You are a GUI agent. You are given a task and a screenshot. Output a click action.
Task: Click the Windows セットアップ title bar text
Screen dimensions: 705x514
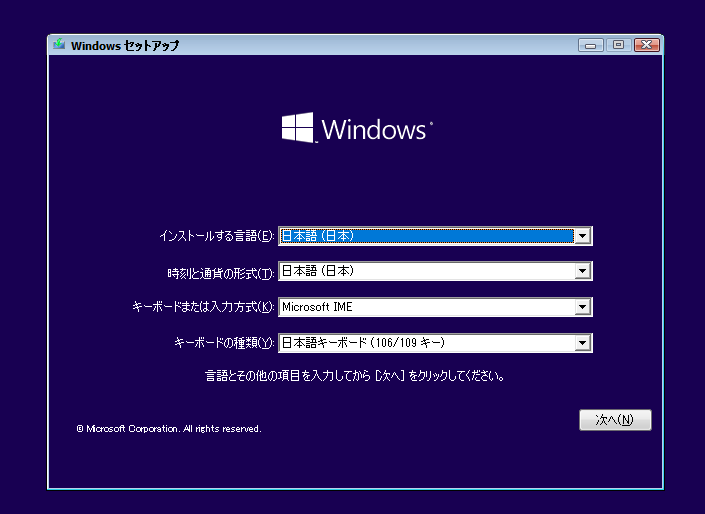(x=125, y=45)
